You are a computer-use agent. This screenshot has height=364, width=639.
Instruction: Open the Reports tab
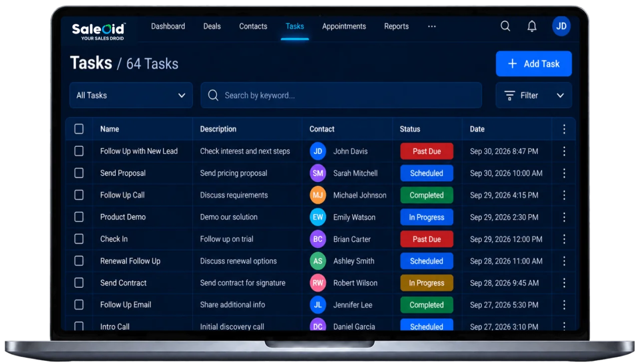(x=396, y=26)
